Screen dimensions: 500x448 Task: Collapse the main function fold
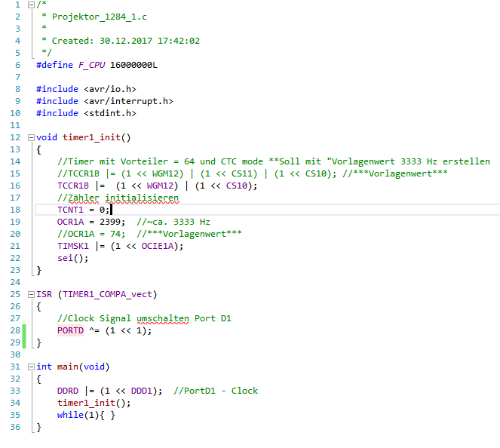pos(31,367)
